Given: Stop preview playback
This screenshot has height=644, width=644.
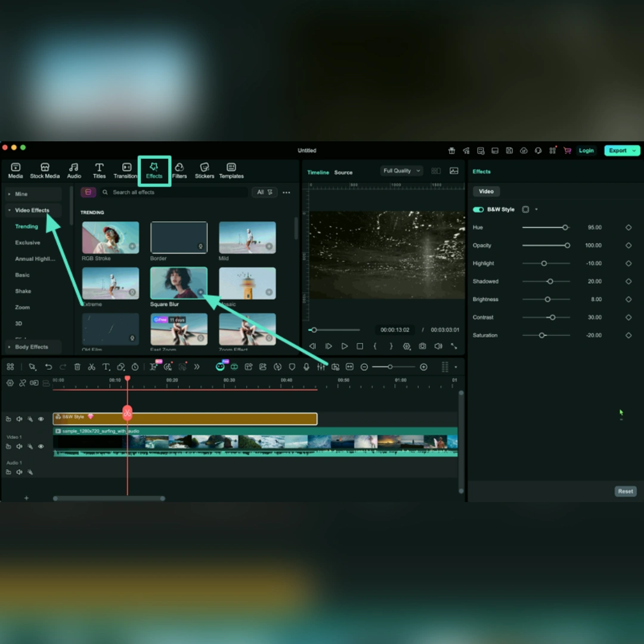Looking at the screenshot, I should coord(360,346).
